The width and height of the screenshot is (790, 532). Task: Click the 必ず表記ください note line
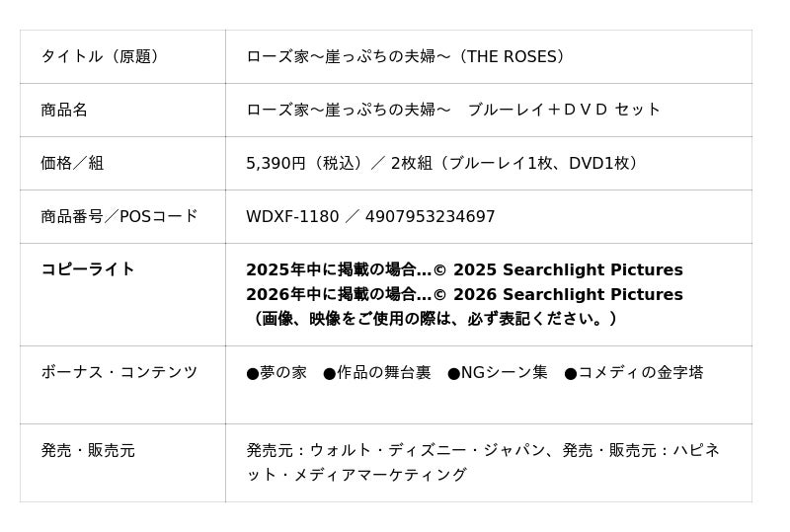click(x=434, y=319)
